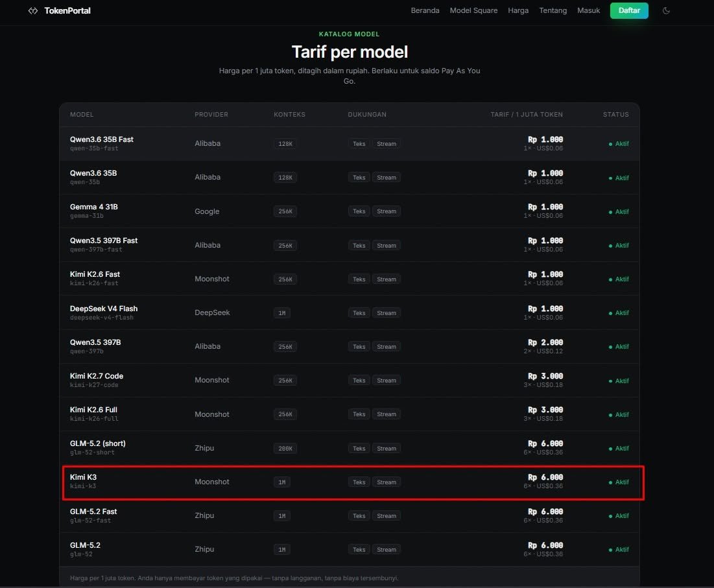Select Kimi K2.6 Fast model name
This screenshot has height=588, width=714.
point(95,274)
